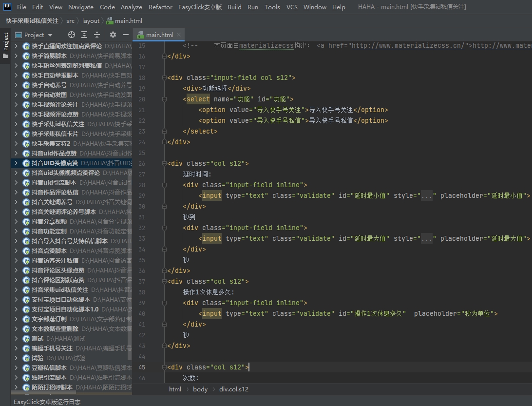Click the 快手采集id私信关注 navigation bar breadcrumb
Screen dimensions: 532x406
(32, 20)
